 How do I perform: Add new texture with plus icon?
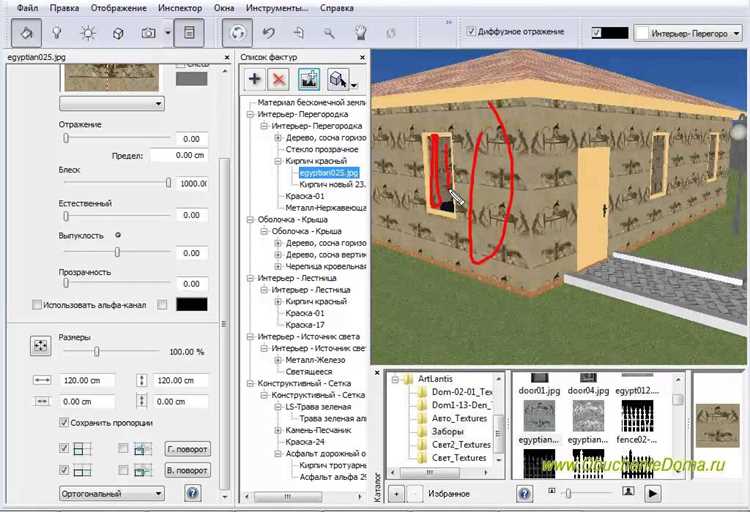tap(254, 79)
